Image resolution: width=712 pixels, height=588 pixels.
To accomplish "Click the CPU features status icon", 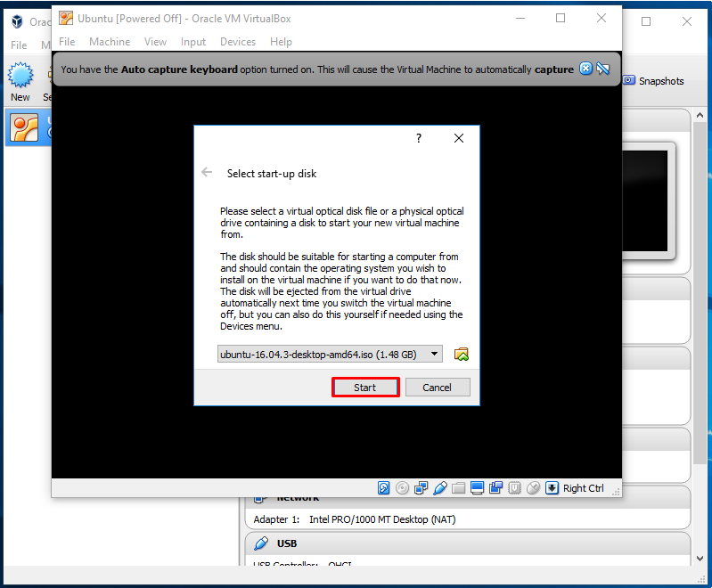I will point(514,488).
